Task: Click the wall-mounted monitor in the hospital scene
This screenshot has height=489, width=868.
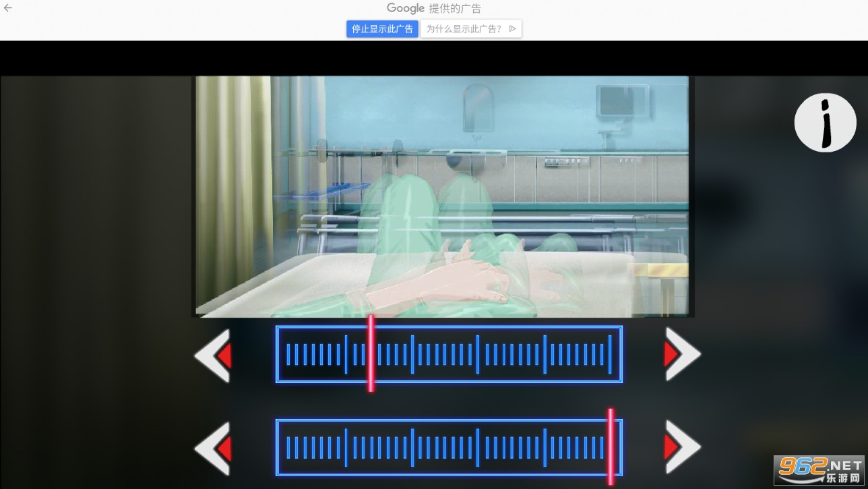Action: tap(621, 101)
